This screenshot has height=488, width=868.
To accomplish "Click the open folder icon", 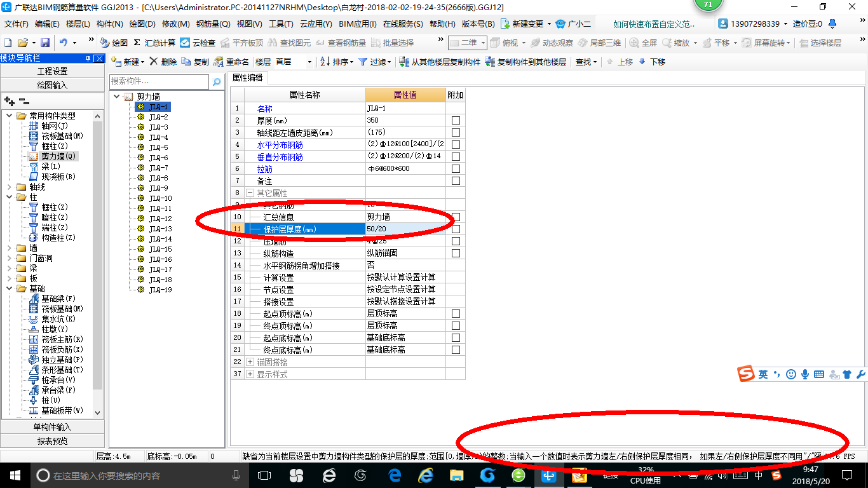I will point(22,43).
